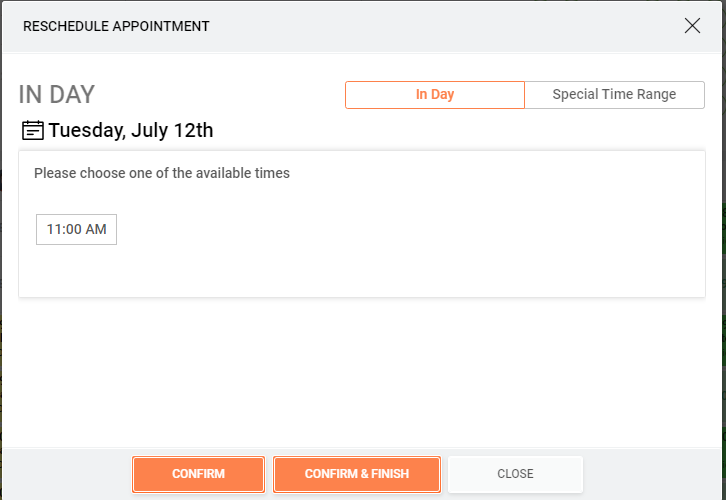
Task: Click the word 'Range' in the Special Time Range tab
Action: click(x=657, y=94)
